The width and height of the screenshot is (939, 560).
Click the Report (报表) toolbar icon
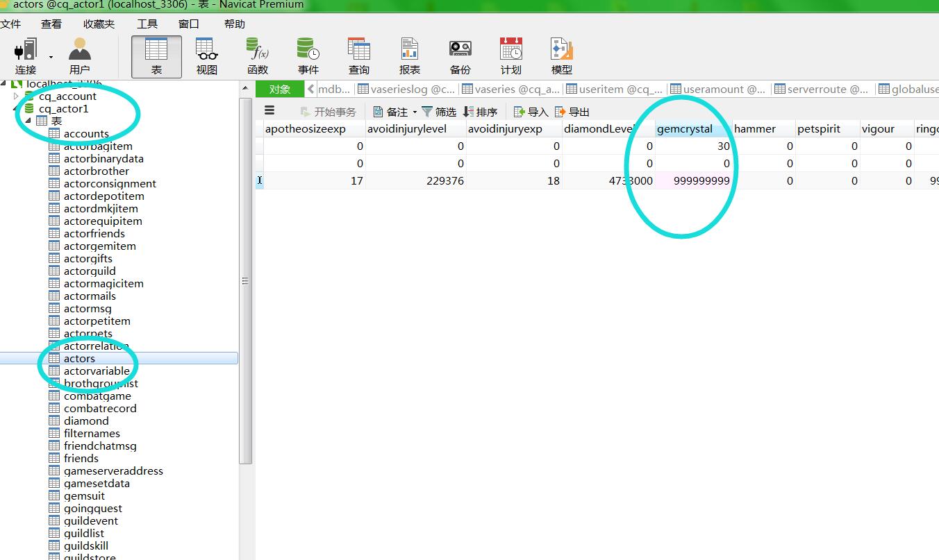pyautogui.click(x=409, y=51)
